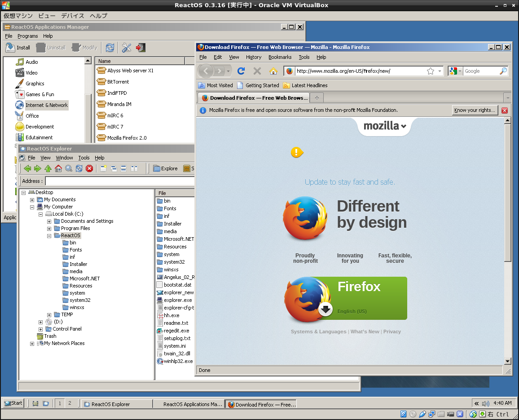Viewport: 519px width, 420px height.
Task: Open the VirtualBox デバイス menu
Action: (x=72, y=16)
